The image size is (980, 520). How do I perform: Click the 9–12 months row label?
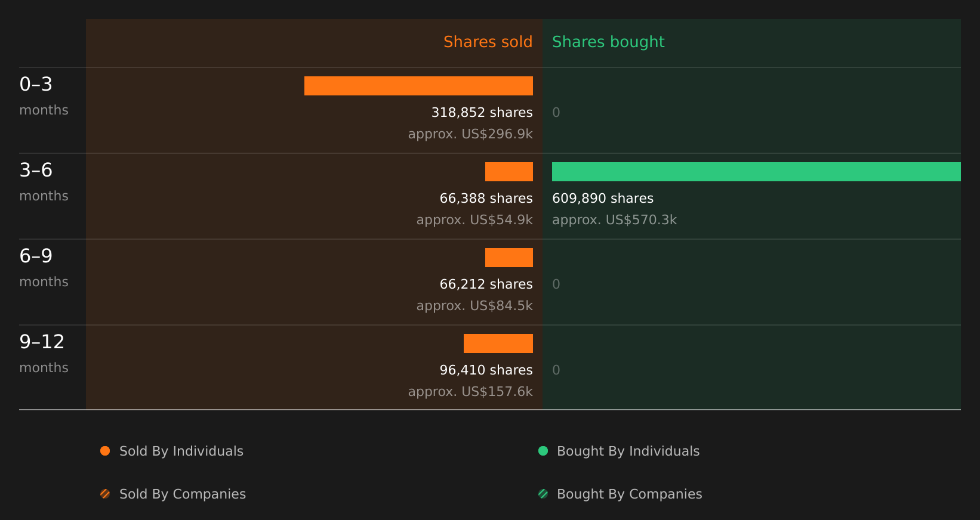click(x=44, y=354)
